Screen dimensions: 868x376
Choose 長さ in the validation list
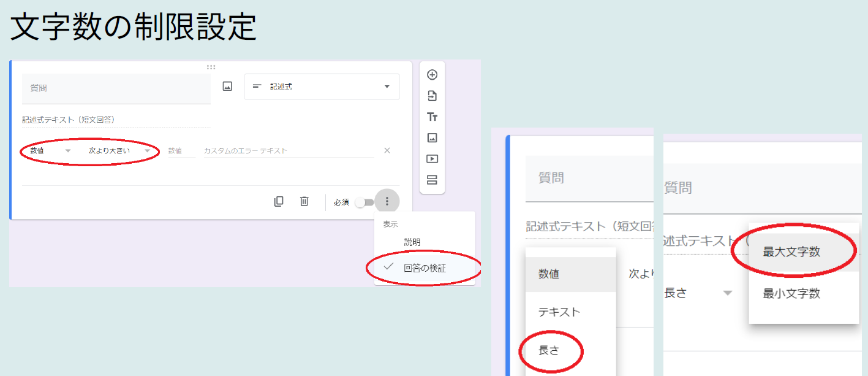(571, 350)
